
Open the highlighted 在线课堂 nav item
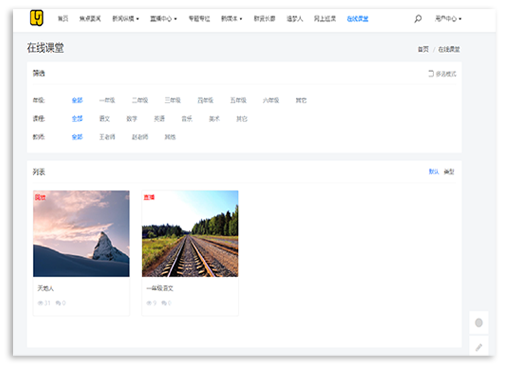357,19
